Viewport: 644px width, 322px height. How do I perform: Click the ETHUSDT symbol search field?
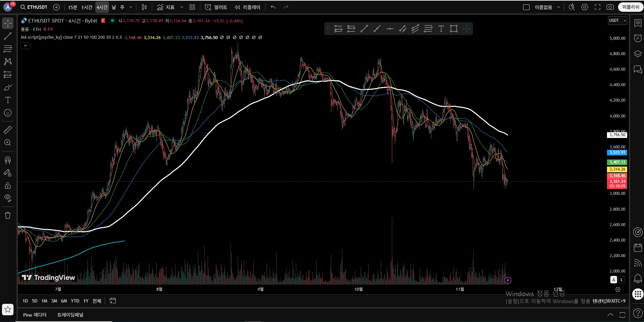click(x=34, y=7)
